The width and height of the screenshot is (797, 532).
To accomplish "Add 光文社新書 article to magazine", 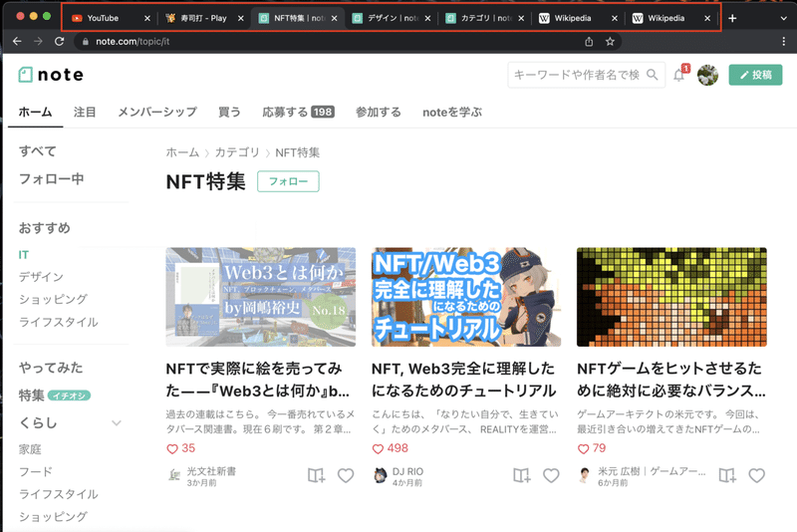I will [x=316, y=475].
